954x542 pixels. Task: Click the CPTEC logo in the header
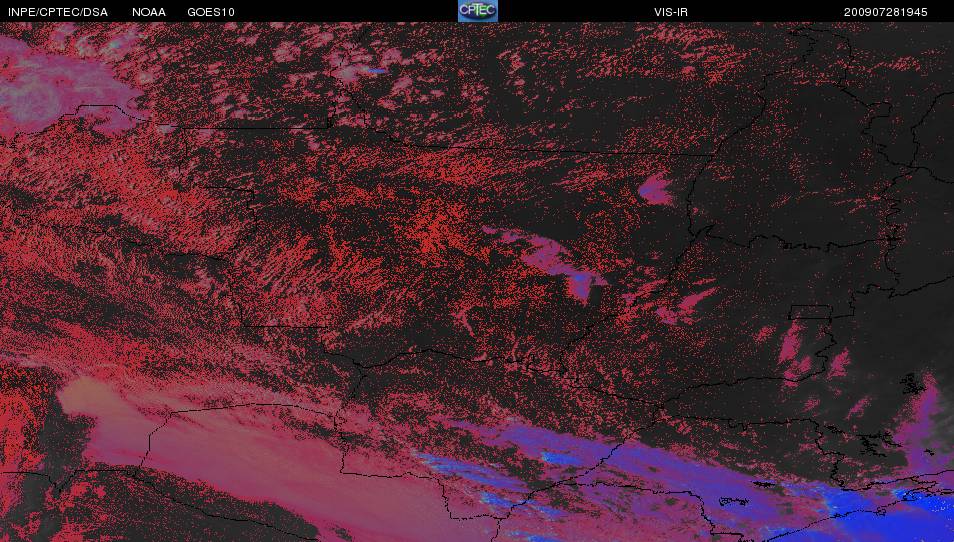click(x=478, y=11)
